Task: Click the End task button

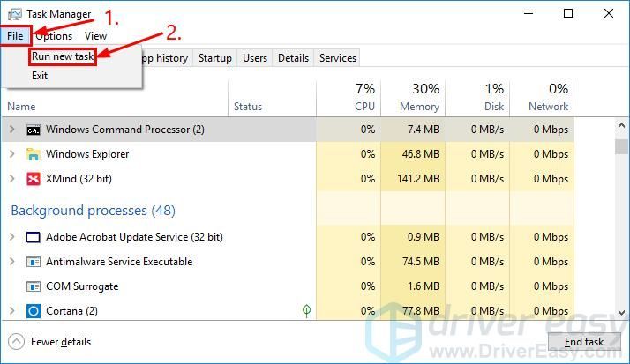Action: point(584,342)
